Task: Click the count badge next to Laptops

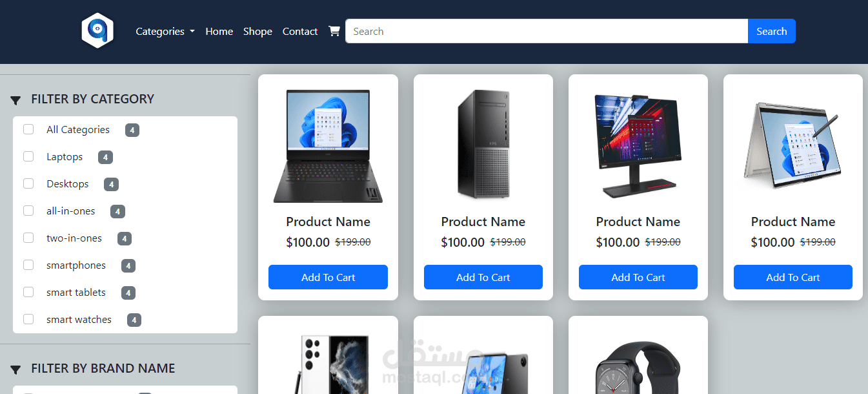Action: [x=106, y=157]
